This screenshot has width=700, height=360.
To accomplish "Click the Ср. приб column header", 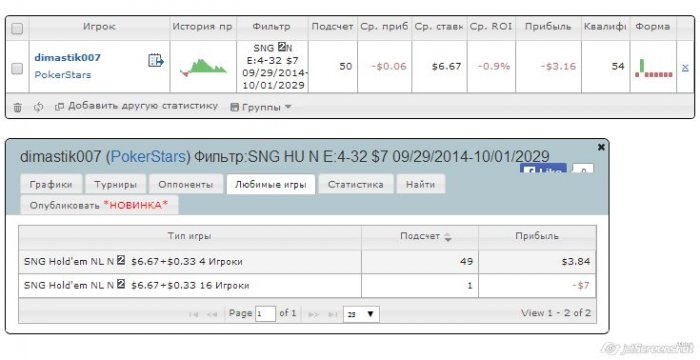I will [x=384, y=27].
